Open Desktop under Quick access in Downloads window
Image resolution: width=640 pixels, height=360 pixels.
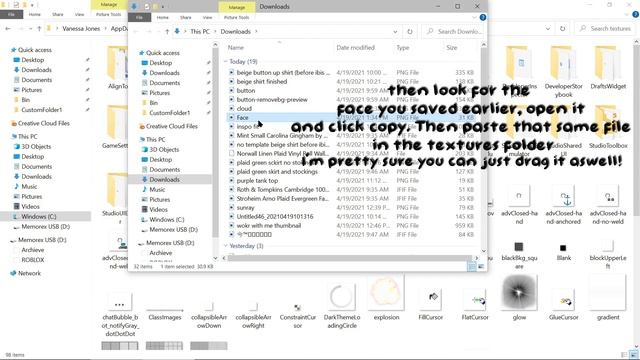[x=161, y=63]
